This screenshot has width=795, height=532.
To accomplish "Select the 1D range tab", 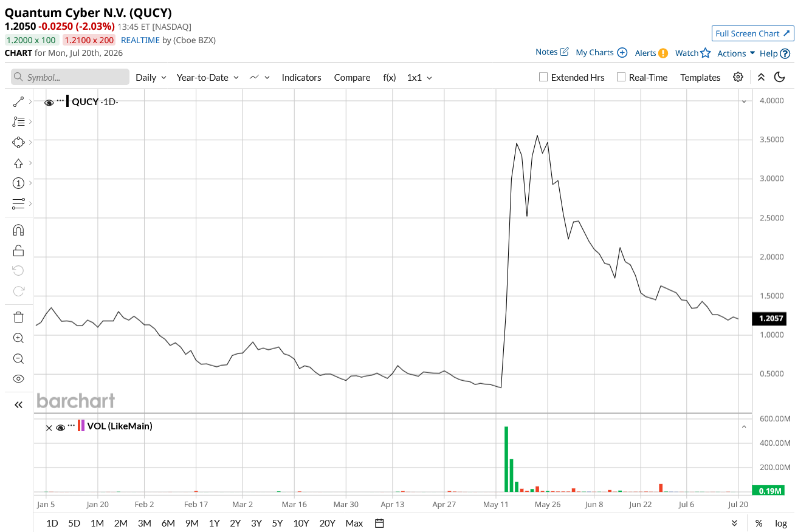I will [52, 523].
